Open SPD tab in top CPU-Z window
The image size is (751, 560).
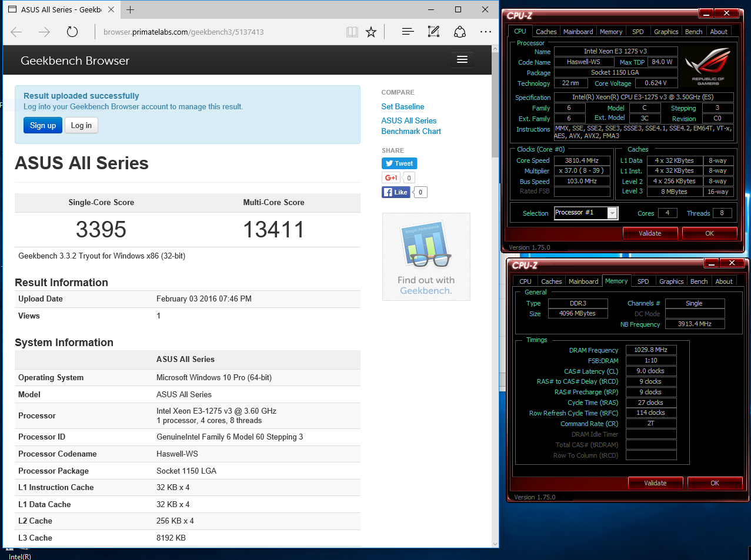pyautogui.click(x=638, y=32)
